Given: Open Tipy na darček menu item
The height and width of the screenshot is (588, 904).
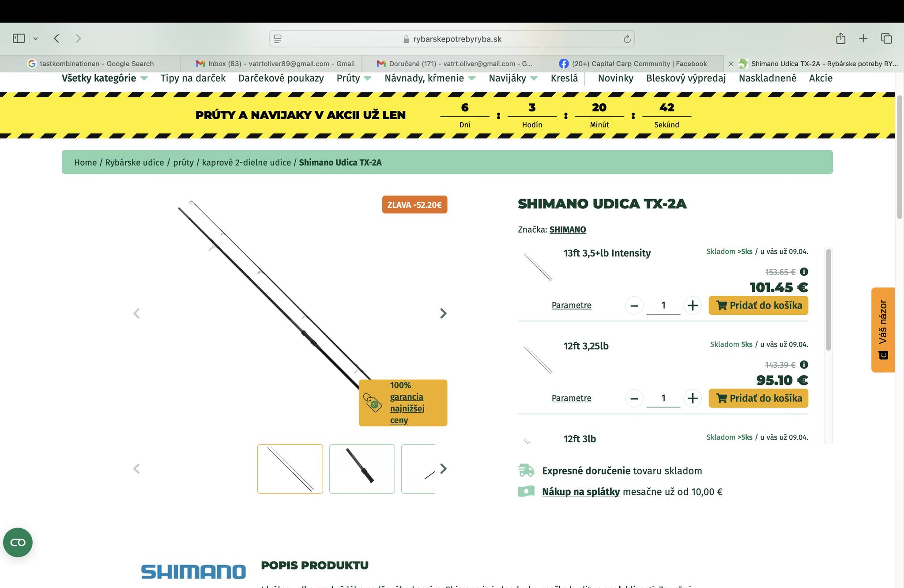Looking at the screenshot, I should (193, 78).
